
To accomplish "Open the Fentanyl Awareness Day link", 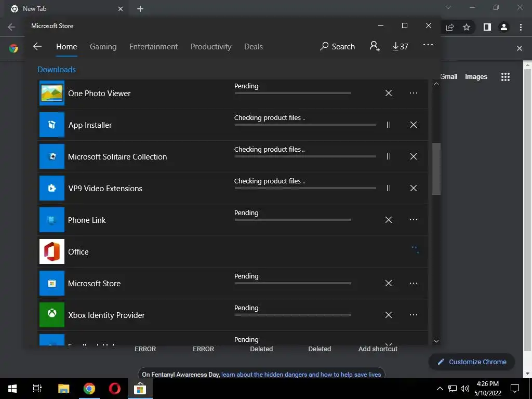I will [301, 375].
